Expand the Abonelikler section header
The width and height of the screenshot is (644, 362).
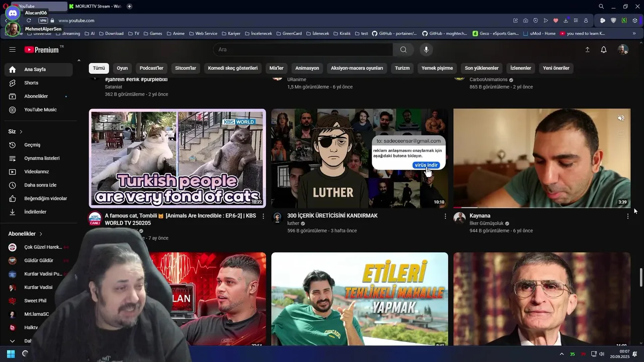point(25,234)
